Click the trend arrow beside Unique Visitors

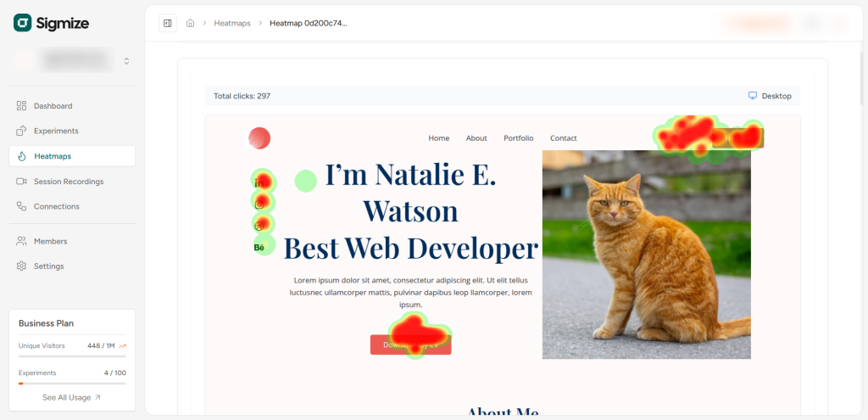pos(122,345)
